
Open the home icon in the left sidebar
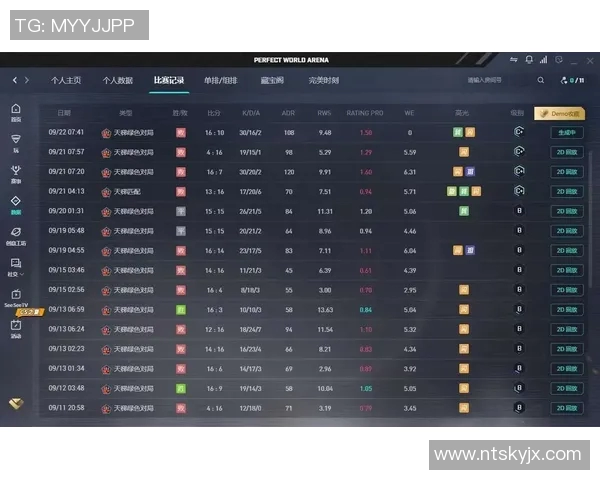click(16, 110)
